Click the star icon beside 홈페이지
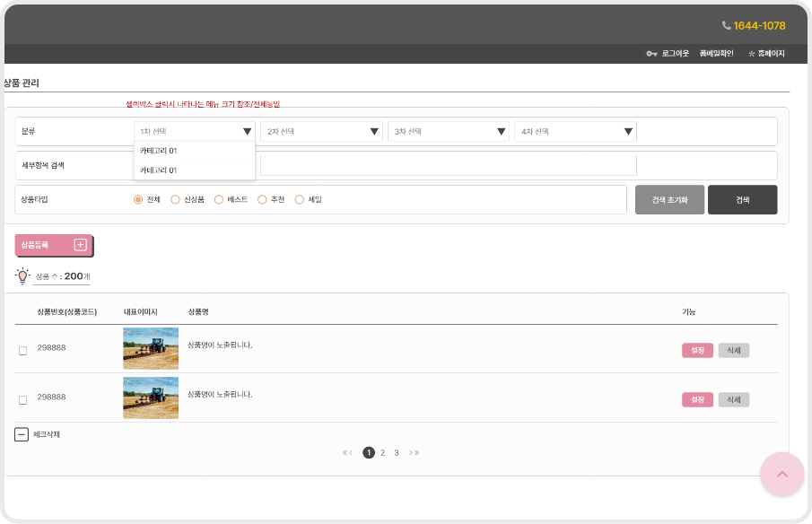 (x=751, y=54)
